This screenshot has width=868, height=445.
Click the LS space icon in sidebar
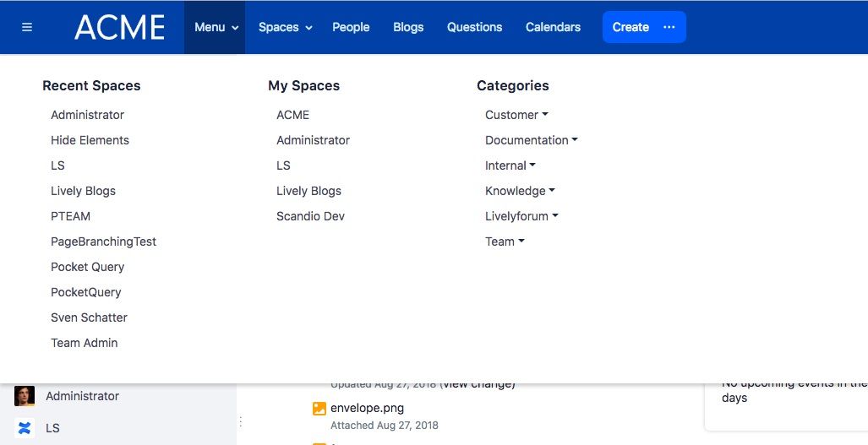pyautogui.click(x=25, y=428)
